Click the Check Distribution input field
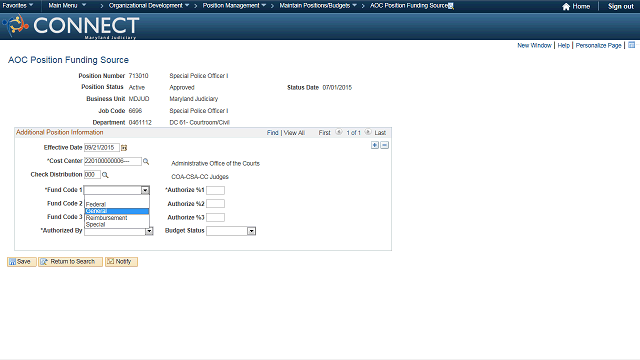This screenshot has width=640, height=360. click(92, 175)
